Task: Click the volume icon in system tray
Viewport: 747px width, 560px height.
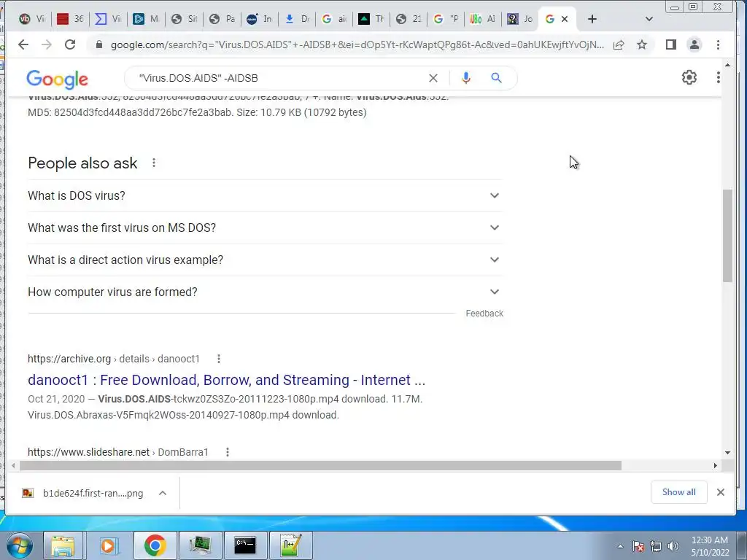Action: 673,546
